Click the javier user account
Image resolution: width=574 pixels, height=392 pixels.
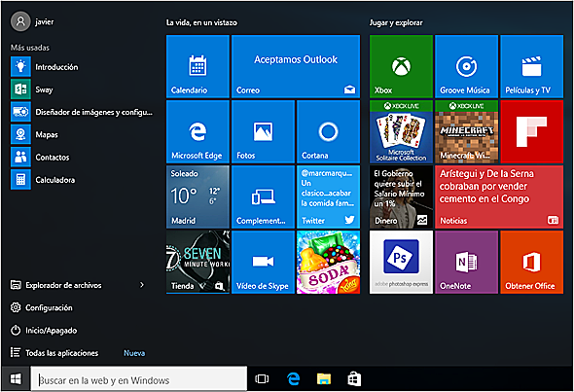32,21
